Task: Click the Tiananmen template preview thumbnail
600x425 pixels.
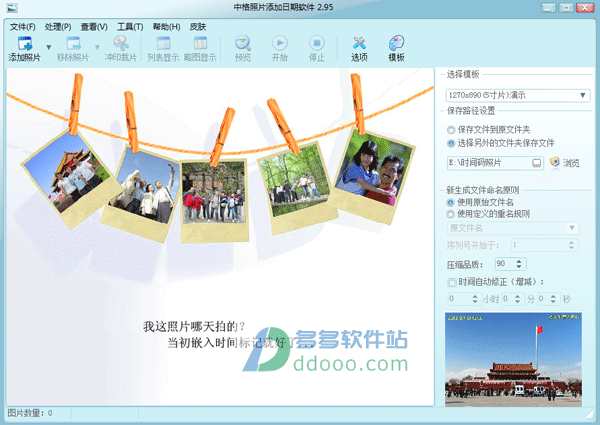Action: (x=513, y=360)
